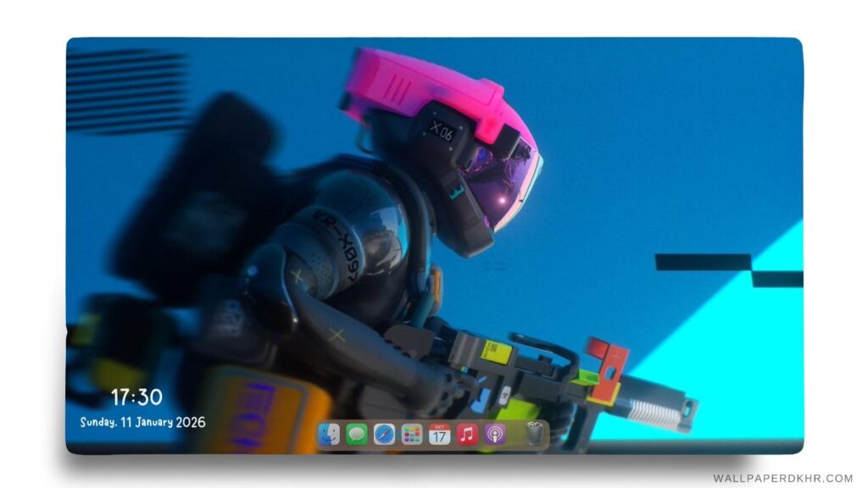Screen dimensions: 868x488
Task: Launch the Music app from dock
Action: 467,435
